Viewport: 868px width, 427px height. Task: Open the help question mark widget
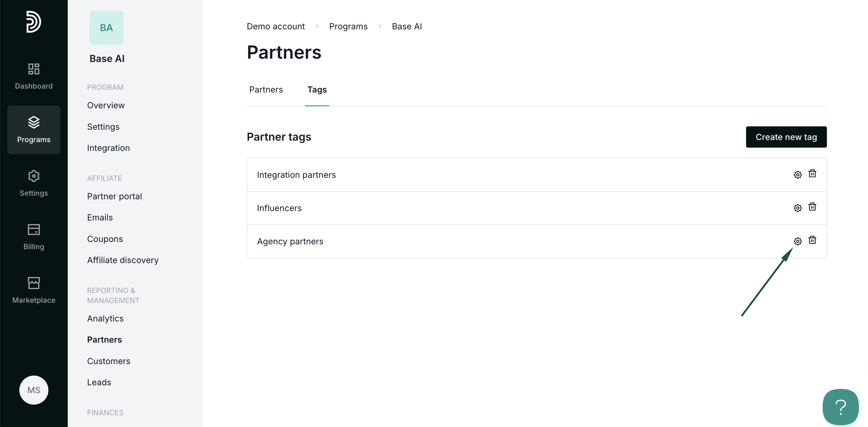(840, 407)
